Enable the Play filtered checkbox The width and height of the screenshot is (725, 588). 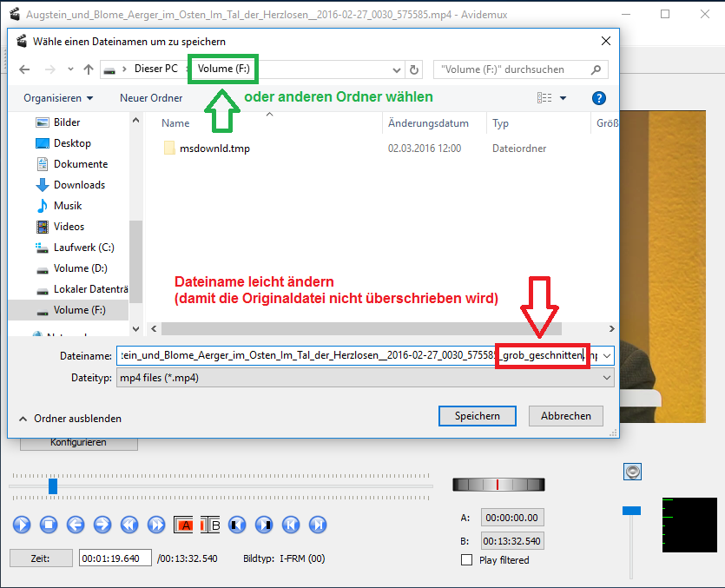pos(467,560)
